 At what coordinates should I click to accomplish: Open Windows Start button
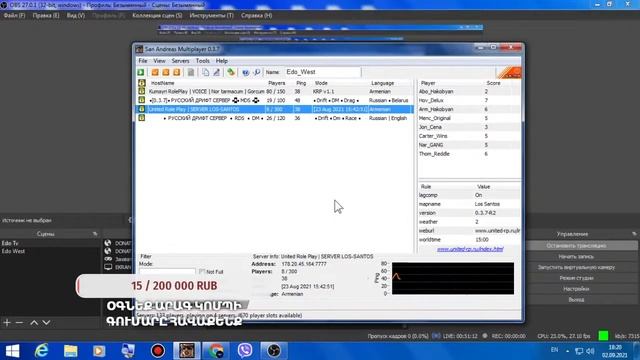click(12, 351)
